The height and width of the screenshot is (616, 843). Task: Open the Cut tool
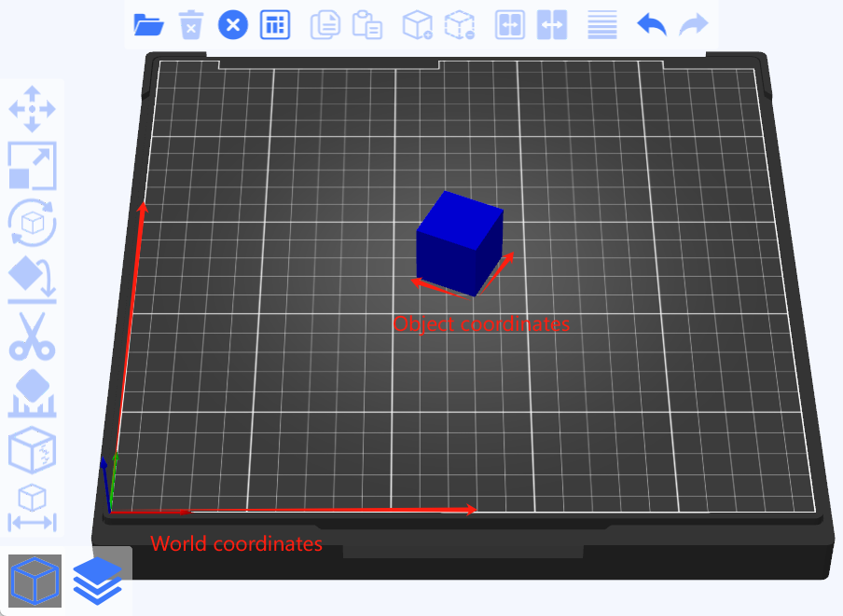click(x=32, y=337)
